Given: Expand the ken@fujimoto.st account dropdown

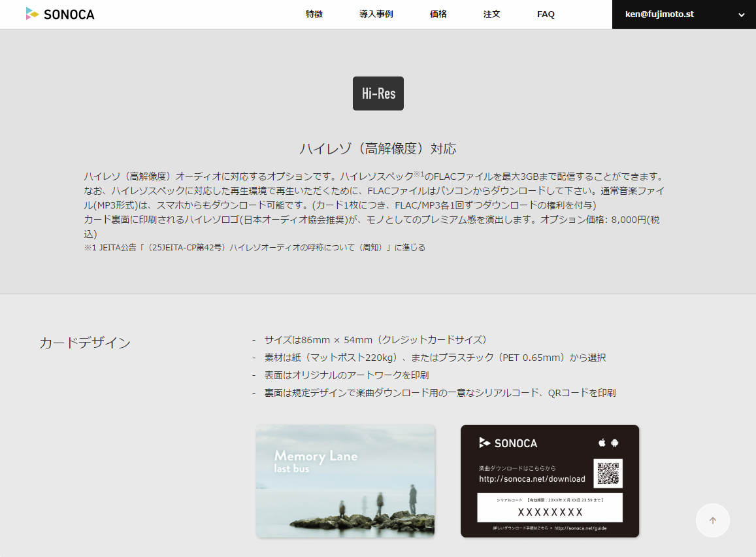Looking at the screenshot, I should (x=684, y=14).
